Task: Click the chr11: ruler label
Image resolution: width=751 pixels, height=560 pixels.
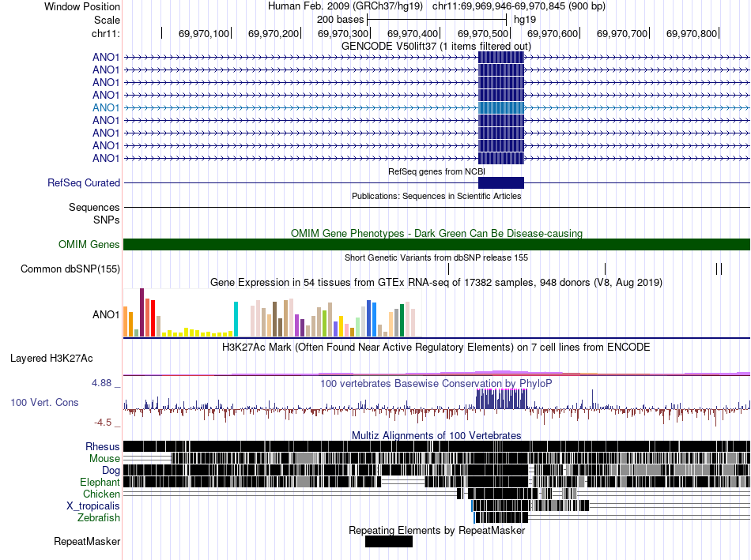Action: [x=106, y=33]
